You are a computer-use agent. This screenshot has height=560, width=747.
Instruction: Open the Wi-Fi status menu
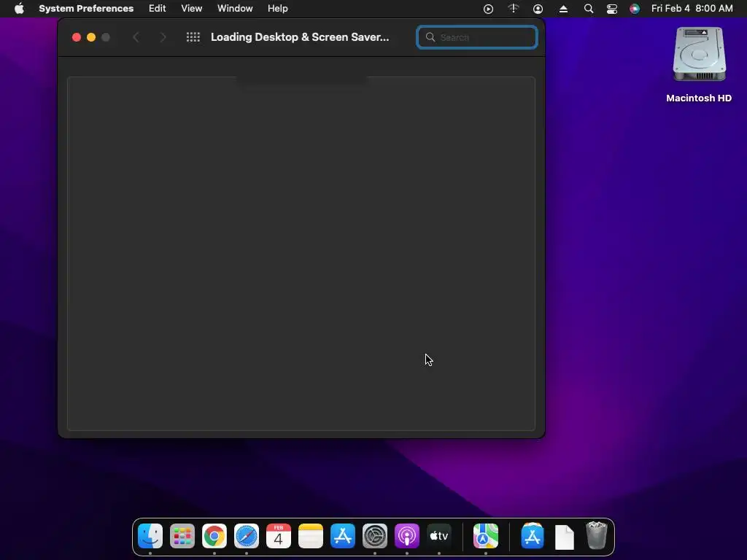coord(513,9)
